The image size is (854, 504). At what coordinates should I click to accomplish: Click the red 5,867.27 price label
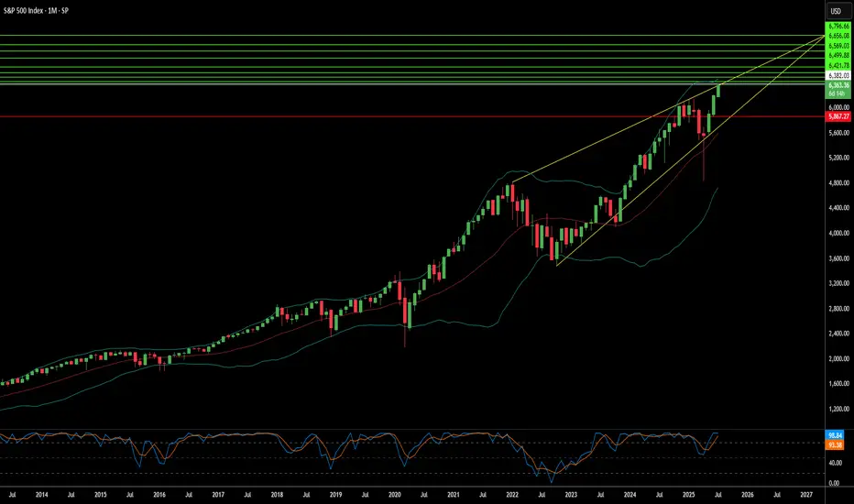838,116
